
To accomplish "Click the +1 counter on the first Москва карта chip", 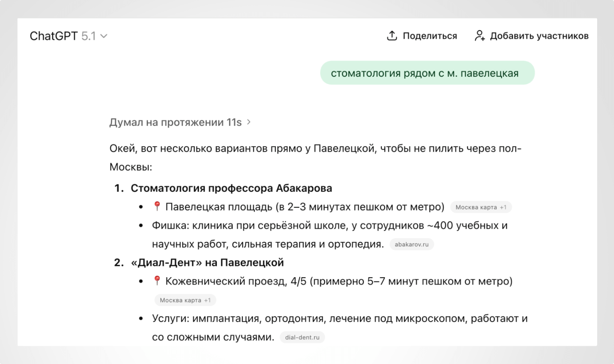I will point(503,207).
